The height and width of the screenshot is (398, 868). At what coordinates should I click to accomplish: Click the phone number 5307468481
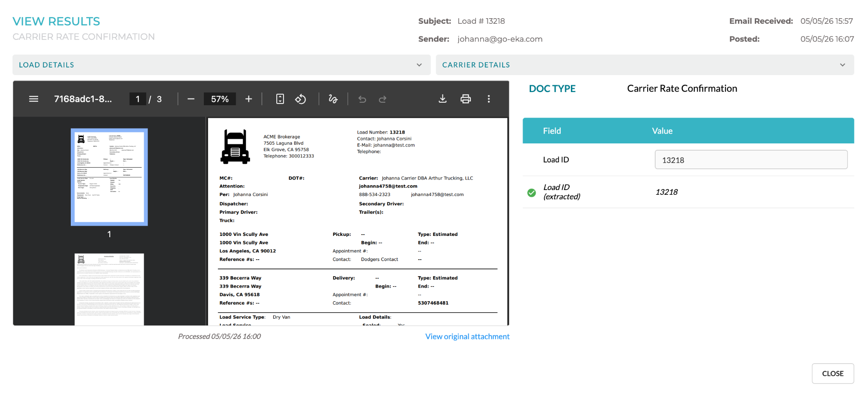(433, 303)
